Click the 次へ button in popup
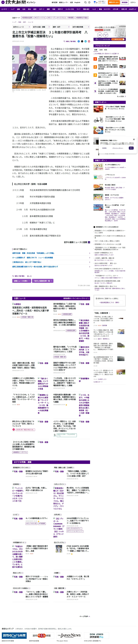The height and width of the screenshot is (644, 138). tap(131, 148)
